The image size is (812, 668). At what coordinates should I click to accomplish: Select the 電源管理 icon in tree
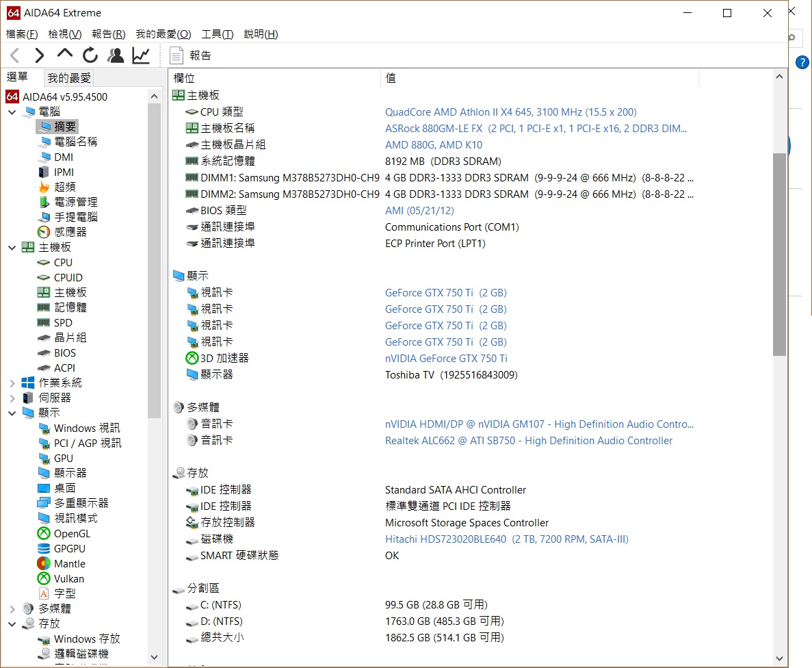pos(44,202)
